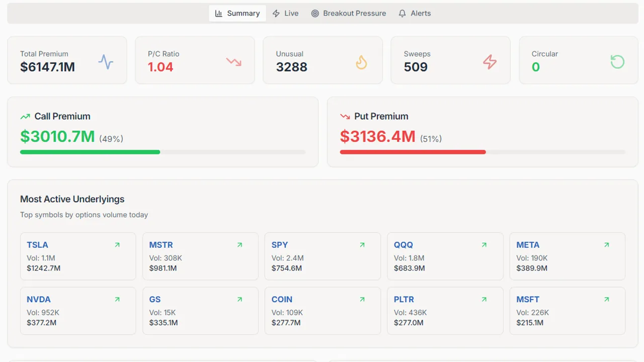Open the Alerts tab
The image size is (644, 362).
coord(415,14)
